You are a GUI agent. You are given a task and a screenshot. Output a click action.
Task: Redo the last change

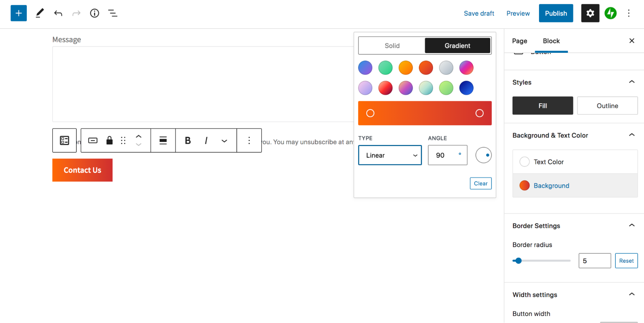point(76,13)
